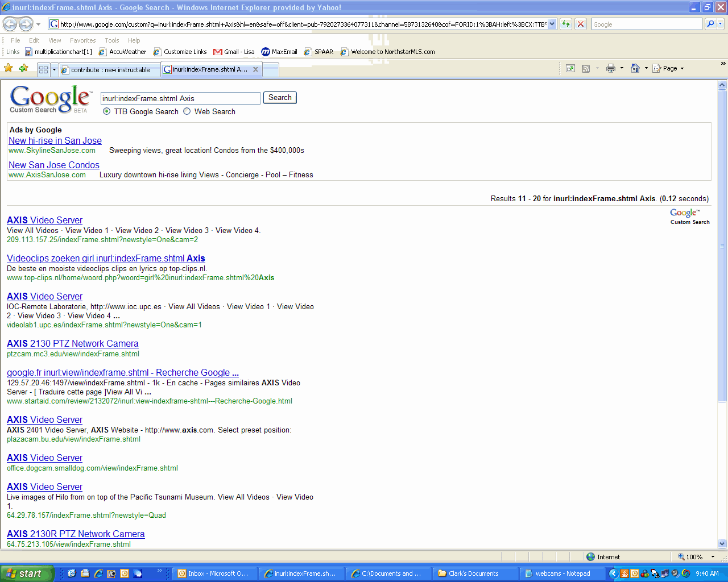The height and width of the screenshot is (582, 728).
Task: Click the scroll down arrow of the page scrollbar
Action: (722, 543)
